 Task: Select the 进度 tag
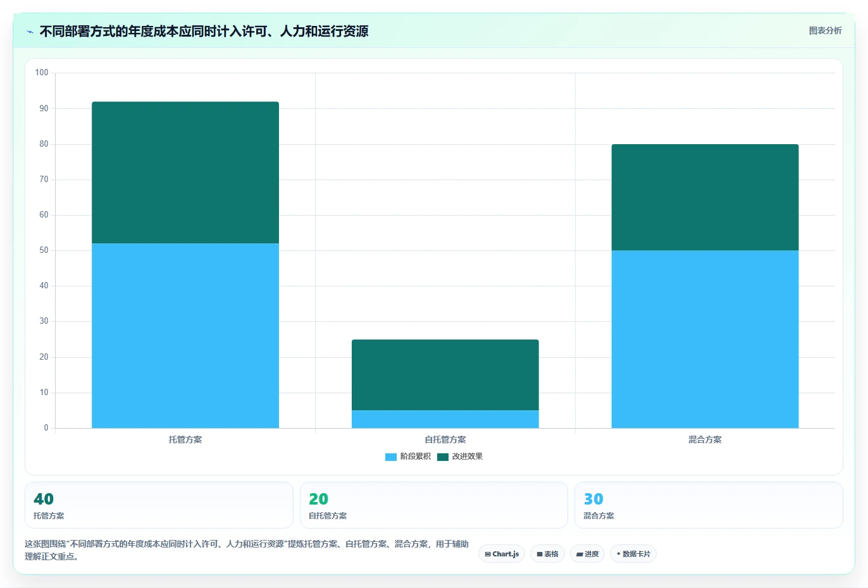[x=587, y=554]
